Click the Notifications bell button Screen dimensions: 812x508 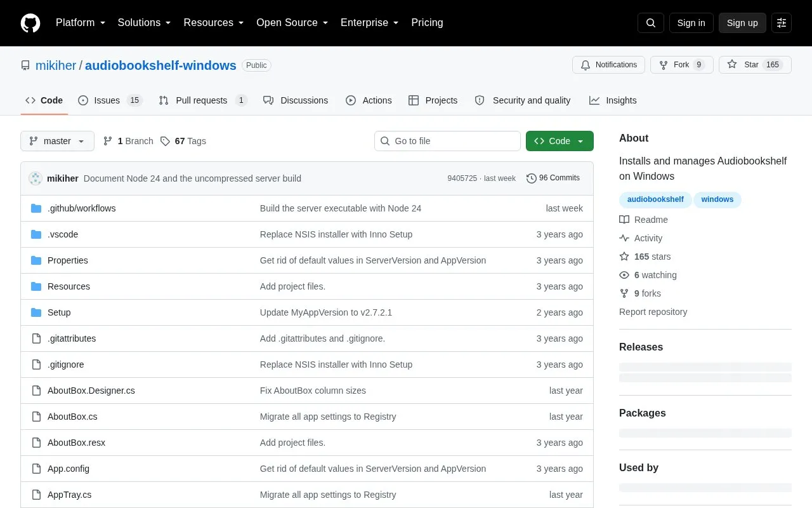click(x=608, y=65)
